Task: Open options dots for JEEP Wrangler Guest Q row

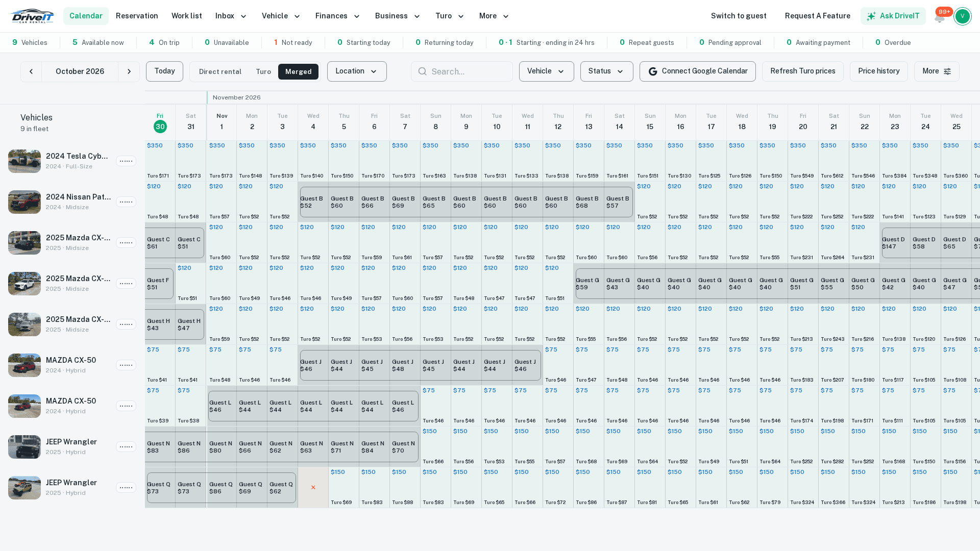Action: (126, 488)
